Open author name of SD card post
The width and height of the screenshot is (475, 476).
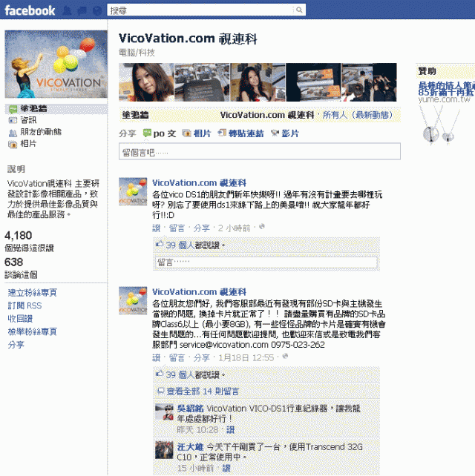coord(199,292)
